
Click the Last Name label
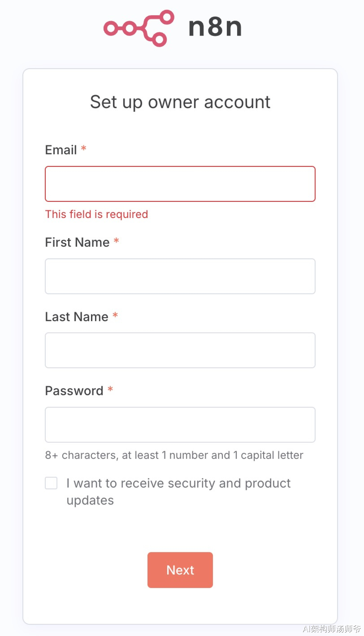77,317
